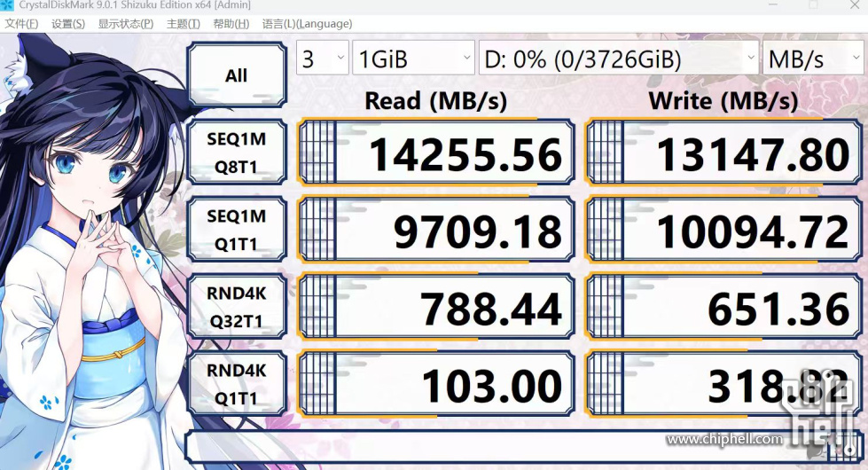Open the 帮助(H) help menu

coord(231,24)
